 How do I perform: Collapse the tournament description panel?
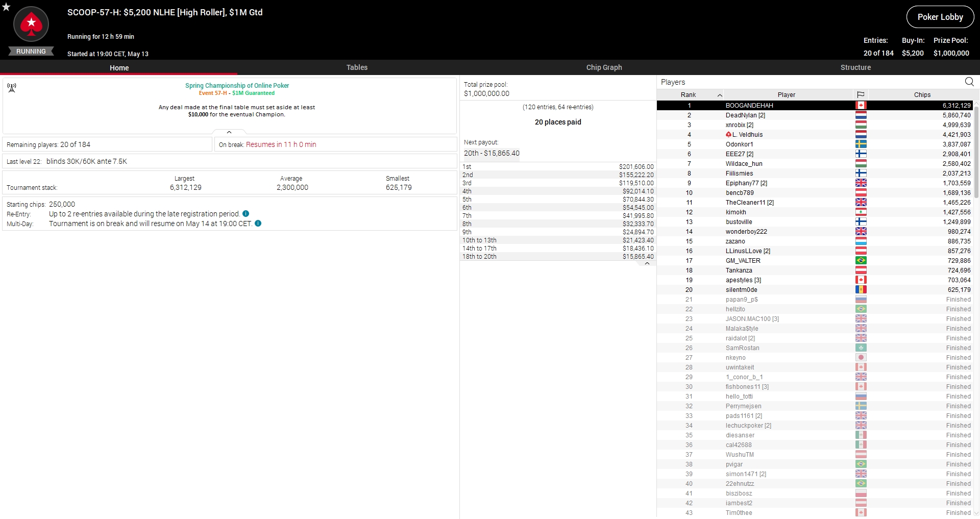coord(229,132)
